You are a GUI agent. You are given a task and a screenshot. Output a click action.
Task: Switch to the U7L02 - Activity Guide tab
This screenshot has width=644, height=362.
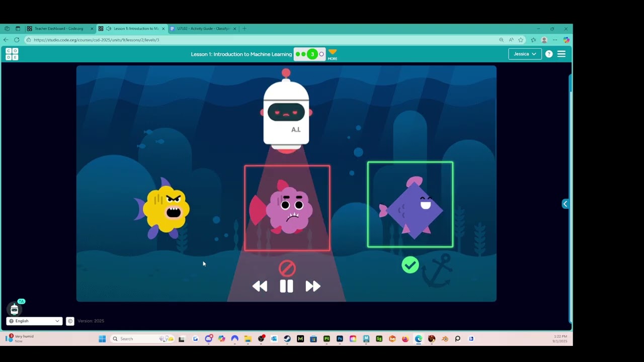(203, 29)
